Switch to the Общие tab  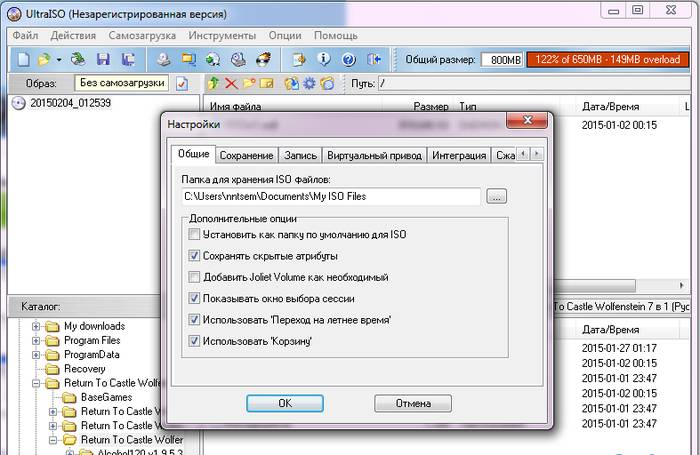193,154
